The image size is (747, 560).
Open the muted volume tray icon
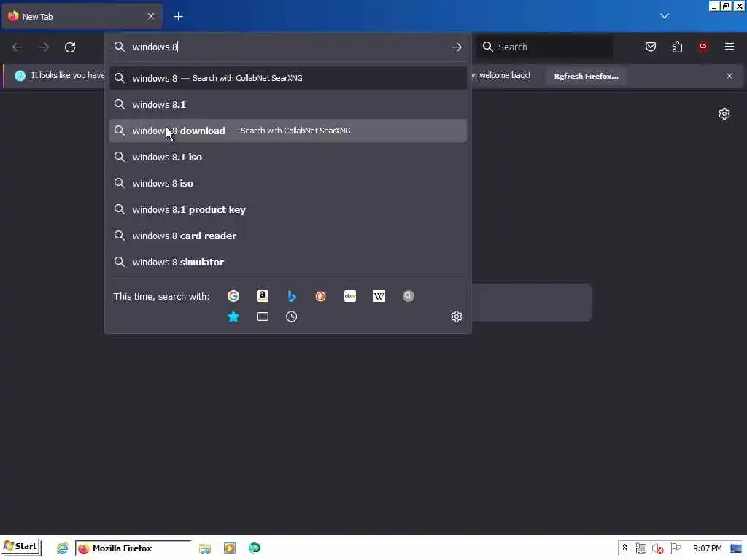click(658, 548)
